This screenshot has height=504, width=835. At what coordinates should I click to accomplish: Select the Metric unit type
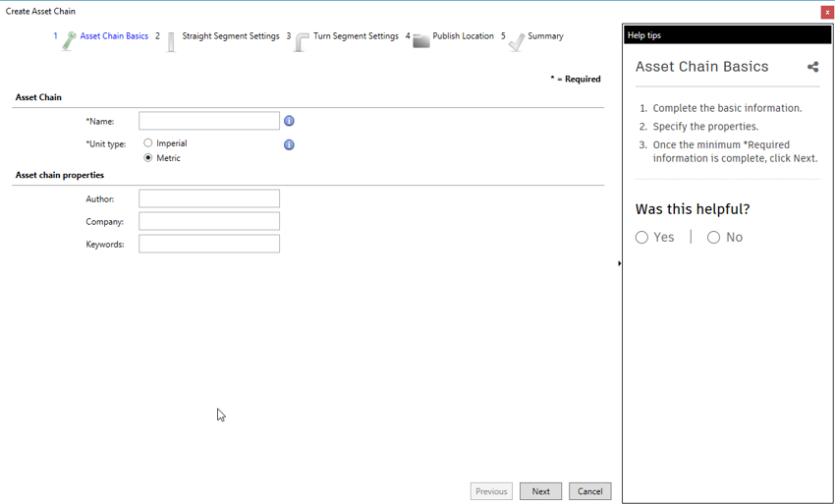click(148, 158)
